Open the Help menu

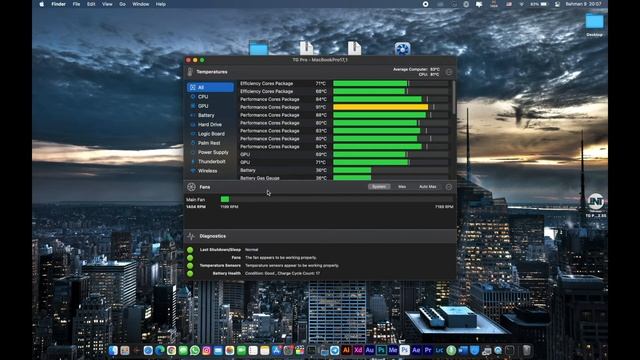coord(161,4)
